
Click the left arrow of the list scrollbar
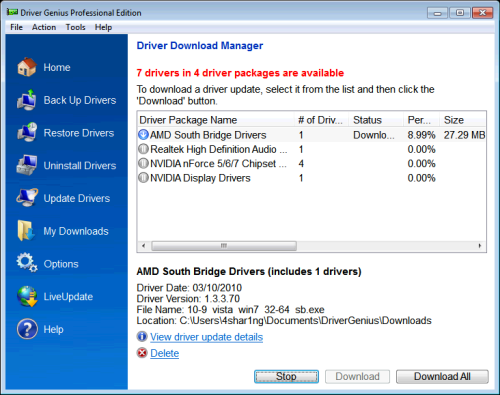[x=144, y=246]
